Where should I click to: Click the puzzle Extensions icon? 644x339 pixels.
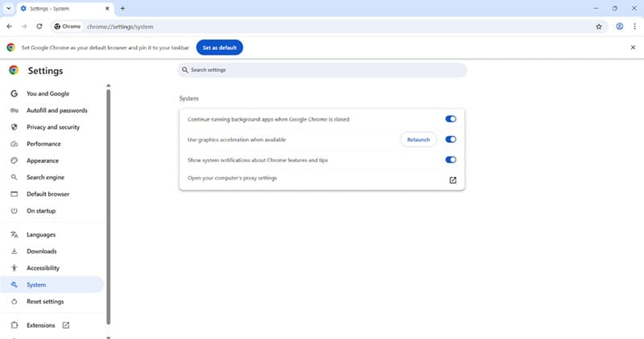14,325
